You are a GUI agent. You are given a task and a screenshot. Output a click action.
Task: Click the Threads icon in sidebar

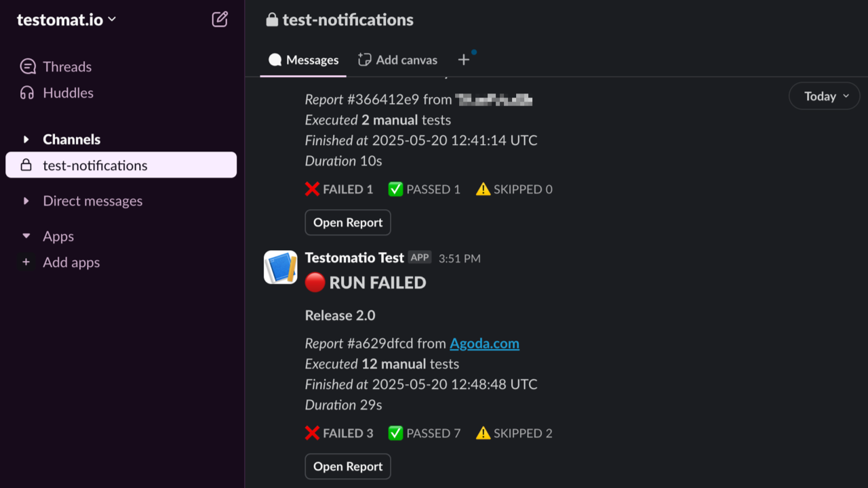pyautogui.click(x=28, y=66)
